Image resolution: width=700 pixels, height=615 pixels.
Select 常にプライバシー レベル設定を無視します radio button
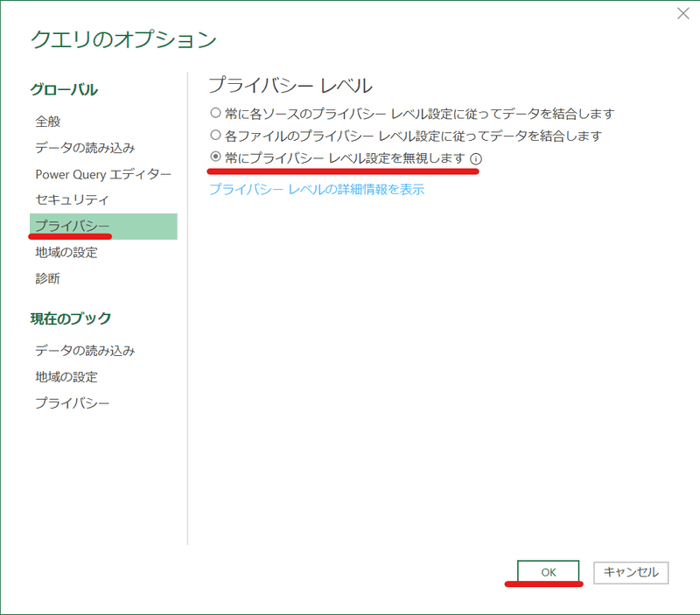(x=215, y=158)
